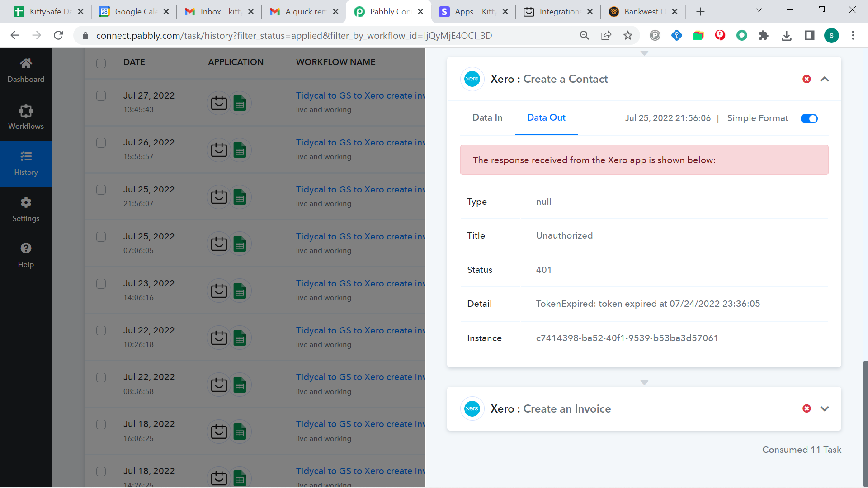Screen dimensions: 868x488
Task: Collapse the Xero Create a Contact step
Action: [x=825, y=79]
